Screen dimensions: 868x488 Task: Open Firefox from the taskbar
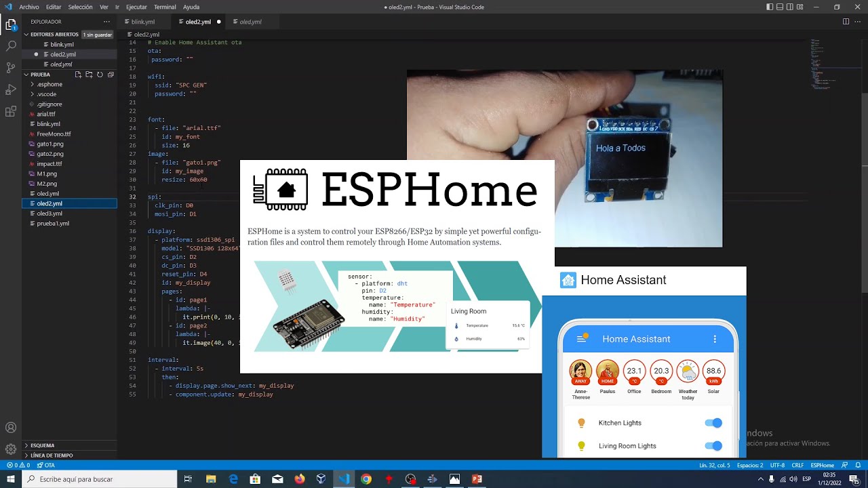pos(300,479)
